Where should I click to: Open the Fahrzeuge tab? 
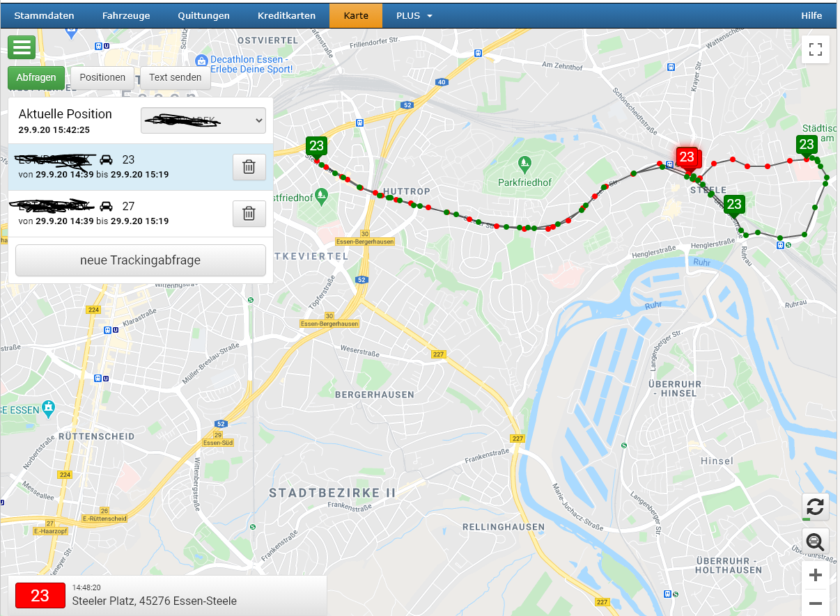pyautogui.click(x=126, y=15)
